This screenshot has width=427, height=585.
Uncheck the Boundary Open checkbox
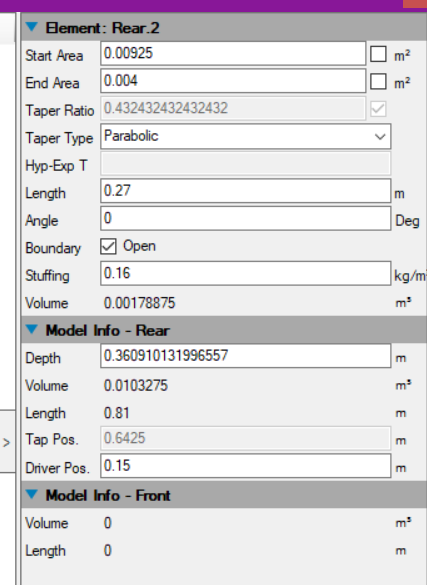click(x=108, y=247)
